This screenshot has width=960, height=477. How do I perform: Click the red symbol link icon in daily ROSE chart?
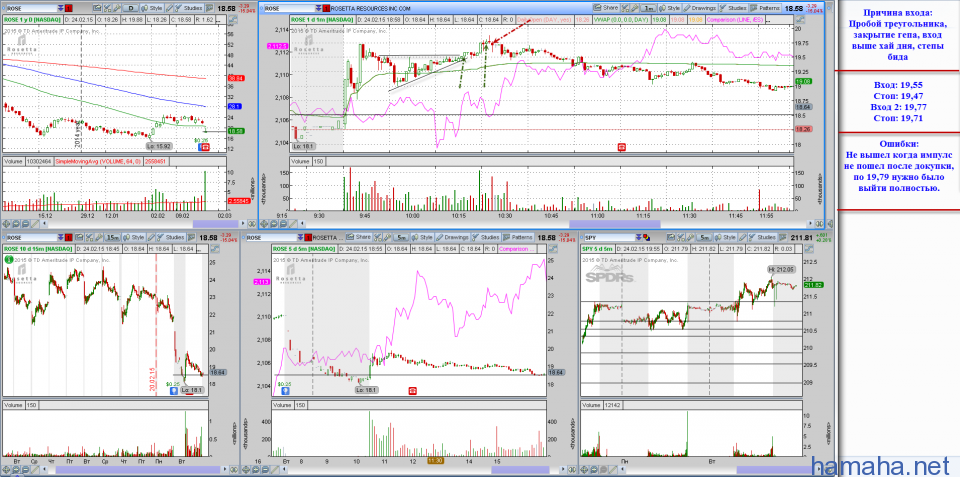point(69,8)
